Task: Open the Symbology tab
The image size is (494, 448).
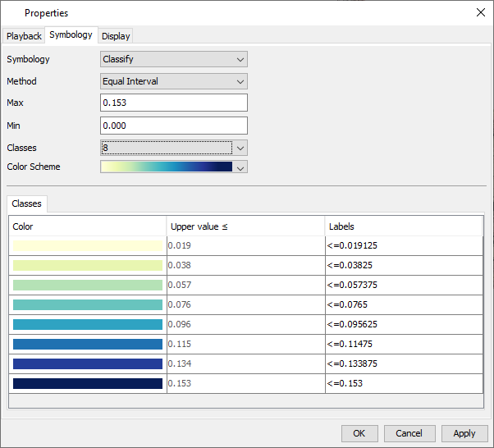Action: [71, 35]
